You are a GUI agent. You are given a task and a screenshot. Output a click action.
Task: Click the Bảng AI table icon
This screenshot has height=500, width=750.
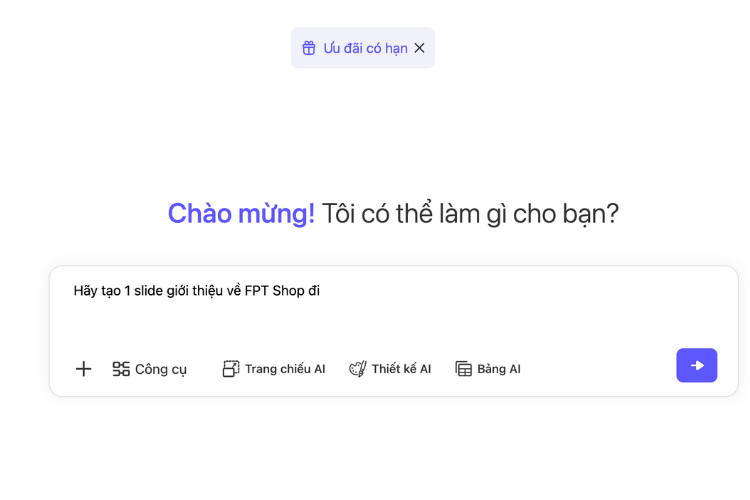click(x=463, y=369)
